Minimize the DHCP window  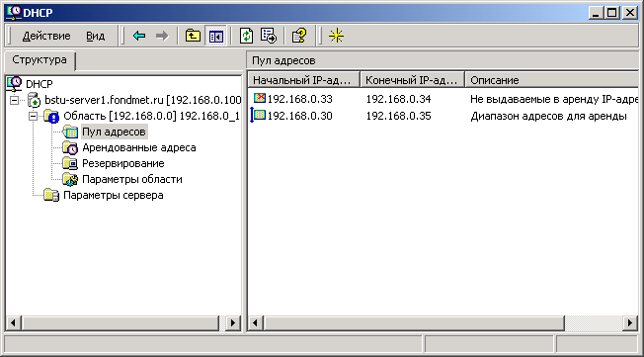click(596, 13)
